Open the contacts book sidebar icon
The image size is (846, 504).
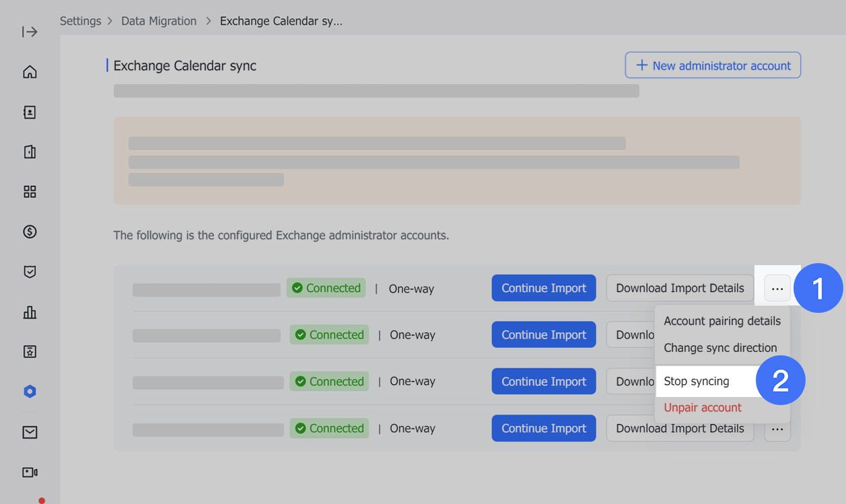pos(30,112)
